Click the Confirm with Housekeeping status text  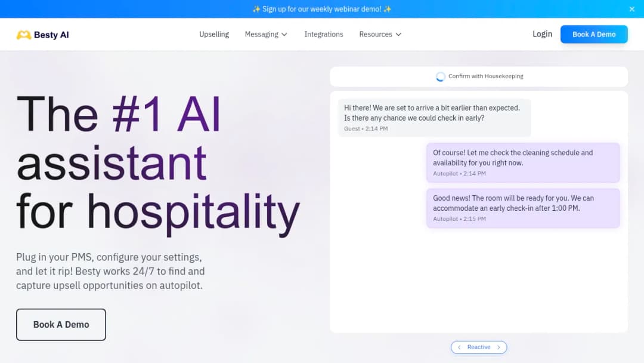click(x=486, y=76)
